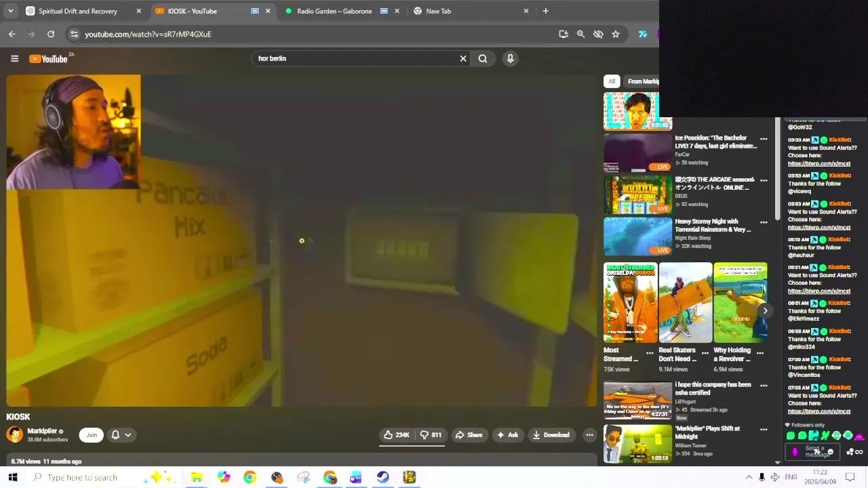Select the 'All' filter chip
868x488 pixels.
pyautogui.click(x=612, y=81)
